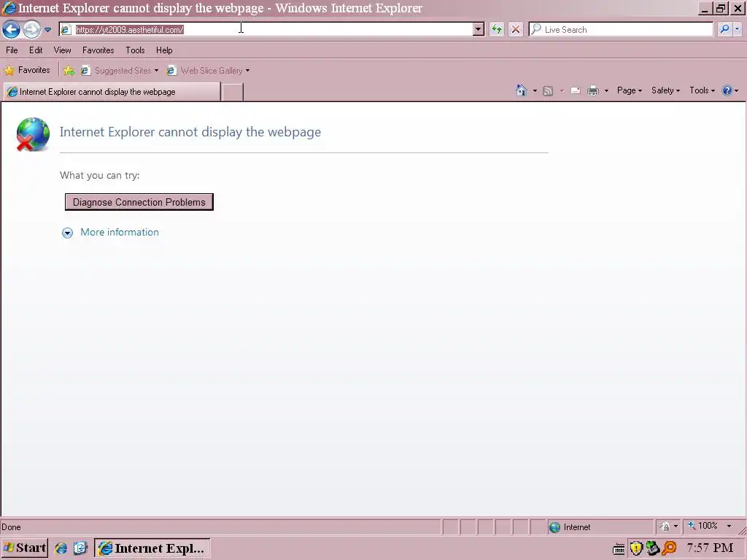
Task: Click the yellow security shield tray icon
Action: coord(636,548)
